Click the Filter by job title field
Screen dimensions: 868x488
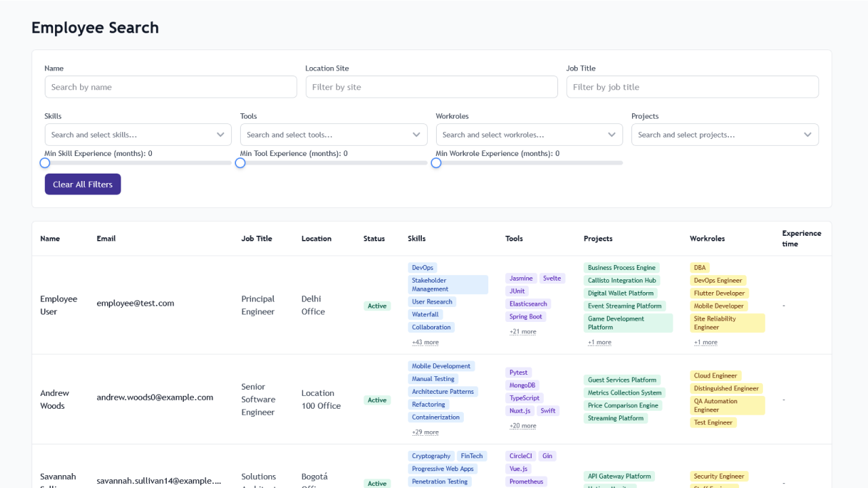coord(692,87)
